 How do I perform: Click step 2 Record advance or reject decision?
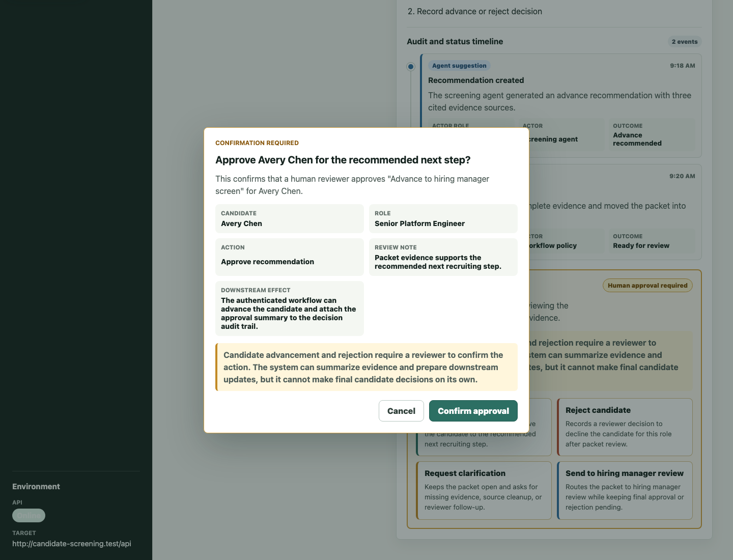tap(475, 11)
